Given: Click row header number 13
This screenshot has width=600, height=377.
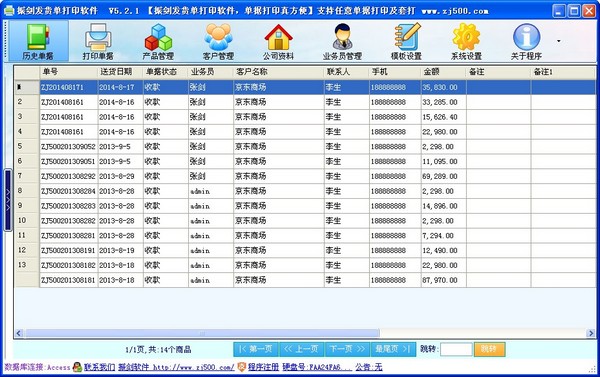Looking at the screenshot, I should click(27, 265).
